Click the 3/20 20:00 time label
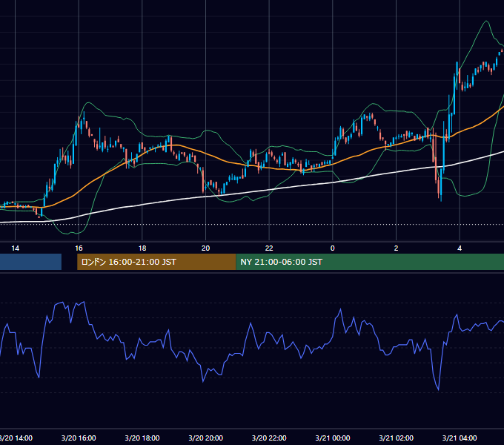Image resolution: width=504 pixels, height=445 pixels. 206,438
